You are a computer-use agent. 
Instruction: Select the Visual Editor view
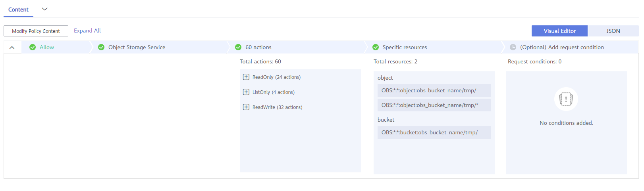[560, 31]
